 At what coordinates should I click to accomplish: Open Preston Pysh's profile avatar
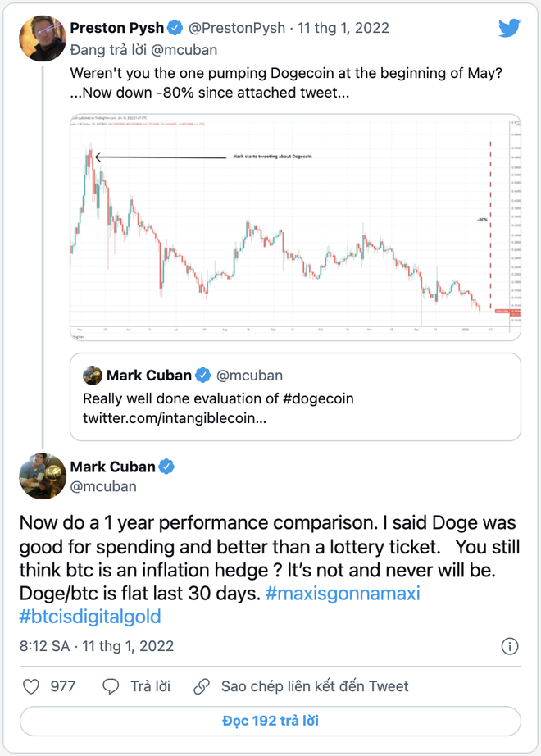click(43, 38)
